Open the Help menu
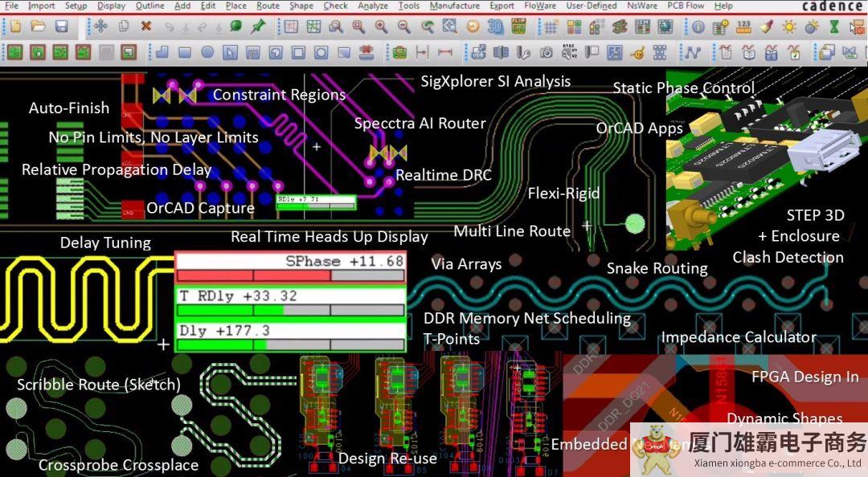 (723, 6)
